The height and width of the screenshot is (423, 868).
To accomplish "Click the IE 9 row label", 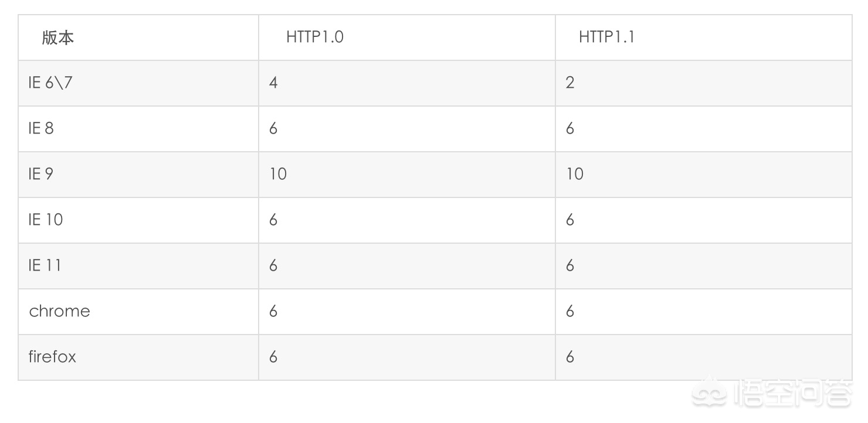I will (41, 174).
